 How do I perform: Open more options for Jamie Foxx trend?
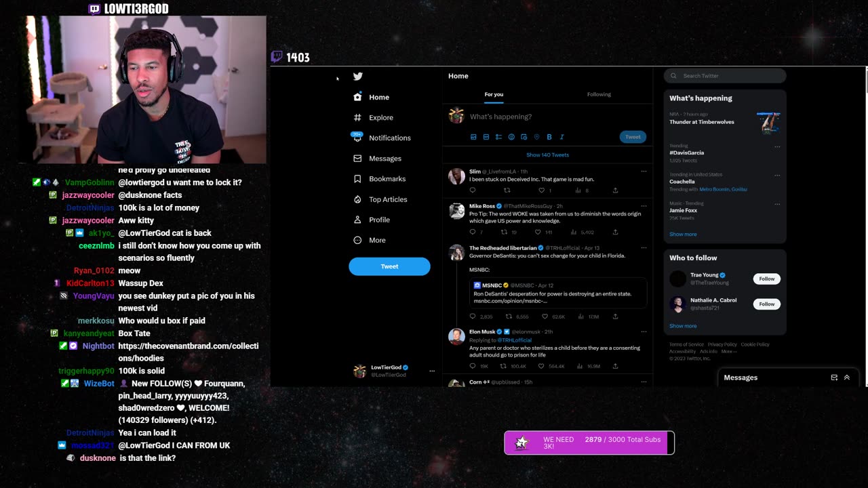[x=777, y=203]
